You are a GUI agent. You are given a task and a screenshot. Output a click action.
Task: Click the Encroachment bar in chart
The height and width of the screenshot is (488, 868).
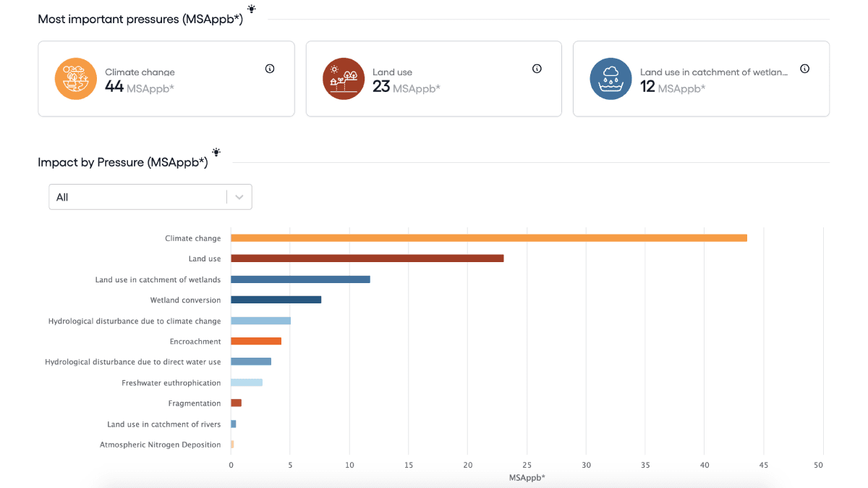[256, 341]
